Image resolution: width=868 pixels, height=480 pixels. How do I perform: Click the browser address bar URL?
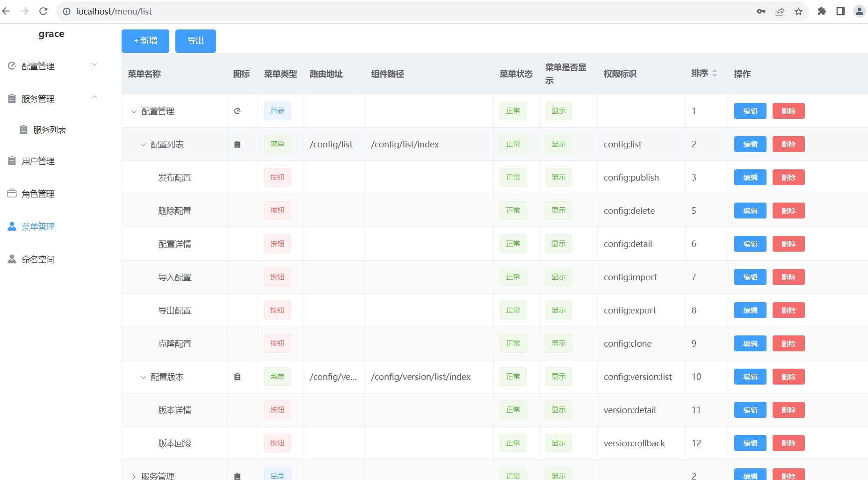[x=114, y=11]
